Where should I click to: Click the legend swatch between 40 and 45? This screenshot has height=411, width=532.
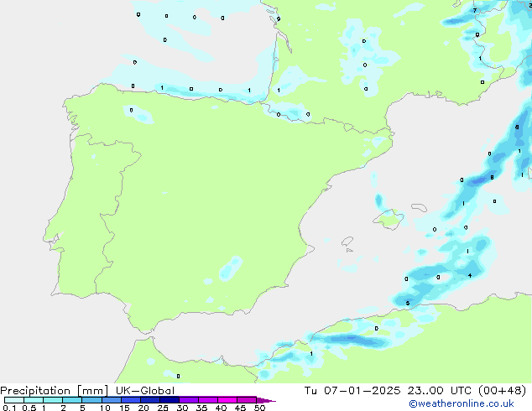coord(227,400)
